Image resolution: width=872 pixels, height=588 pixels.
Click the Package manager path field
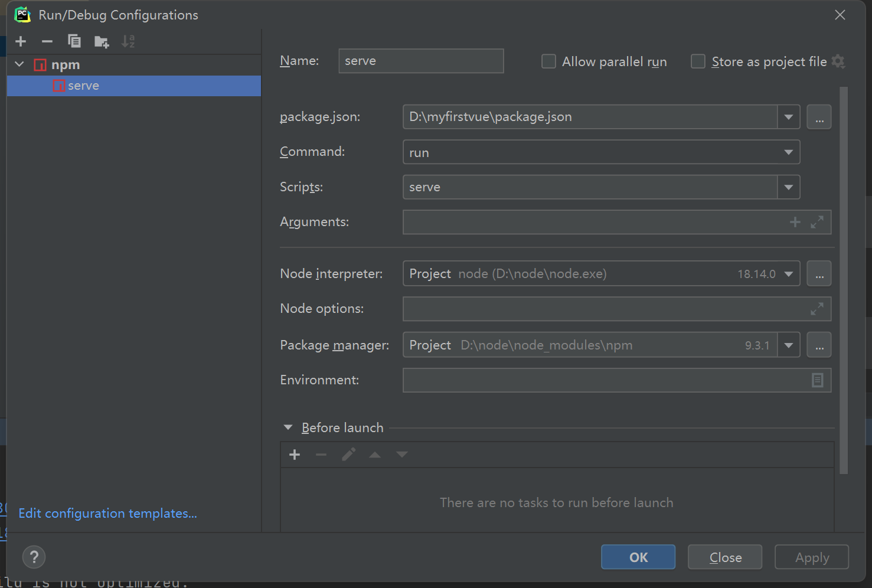click(x=590, y=345)
